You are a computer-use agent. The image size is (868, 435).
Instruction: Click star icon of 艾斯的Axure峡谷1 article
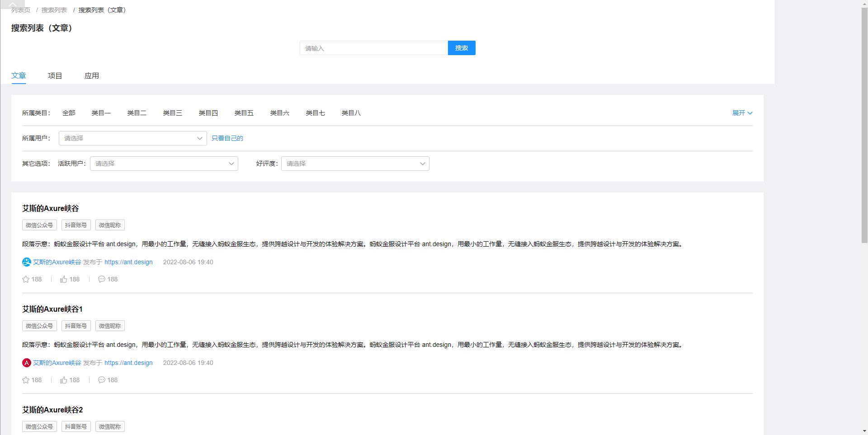pyautogui.click(x=26, y=380)
